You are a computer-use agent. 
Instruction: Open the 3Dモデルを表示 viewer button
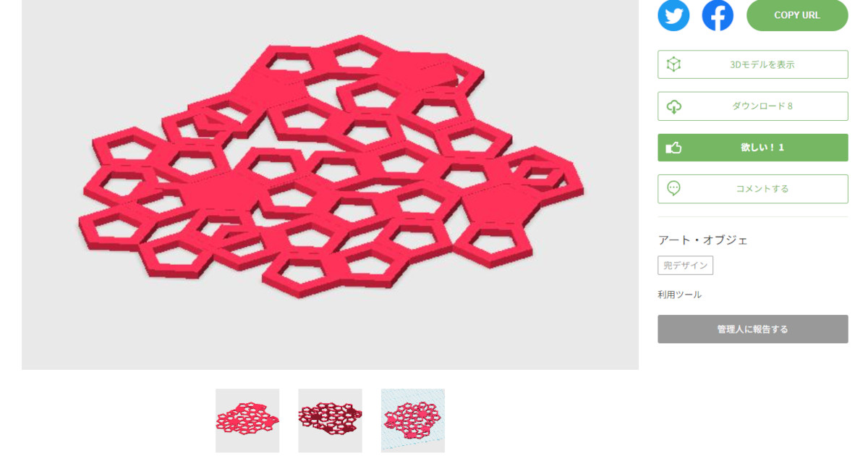[x=753, y=64]
